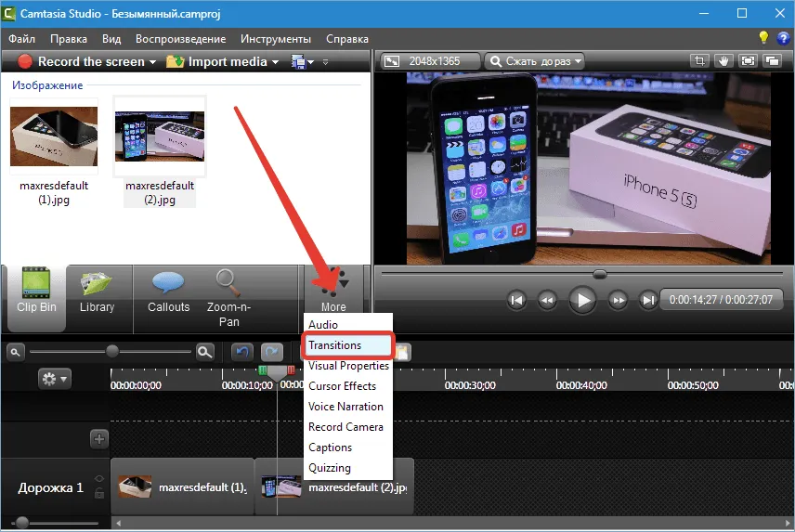Screen dimensions: 795x532
Task: Select the pan hand tool in preview
Action: (723, 60)
